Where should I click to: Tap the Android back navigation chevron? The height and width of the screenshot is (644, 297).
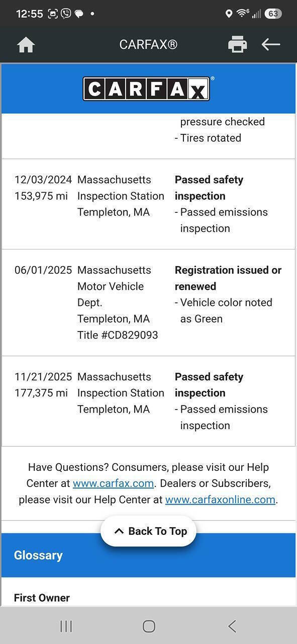232,626
